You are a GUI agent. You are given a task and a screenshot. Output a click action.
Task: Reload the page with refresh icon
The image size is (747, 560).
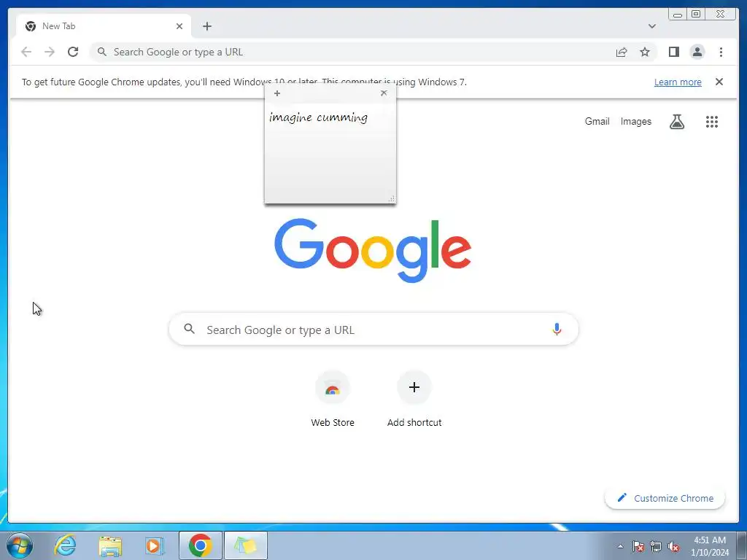coord(73,52)
